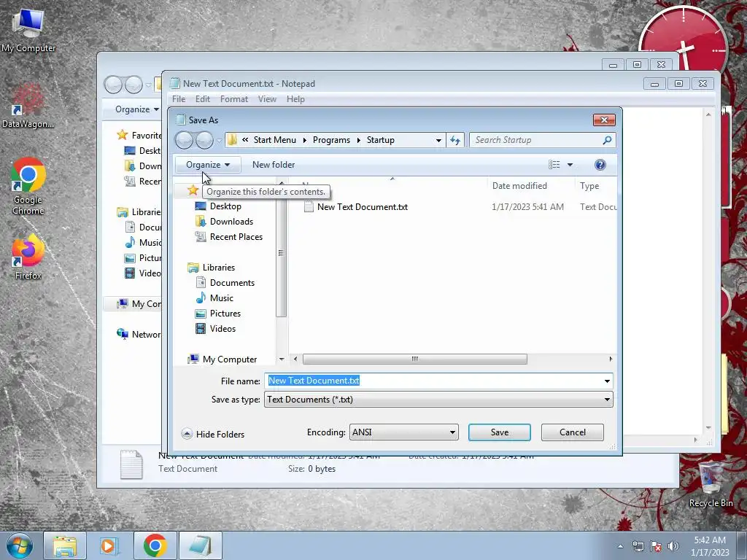
Task: Open the Encoding ANSI dropdown
Action: [x=404, y=432]
